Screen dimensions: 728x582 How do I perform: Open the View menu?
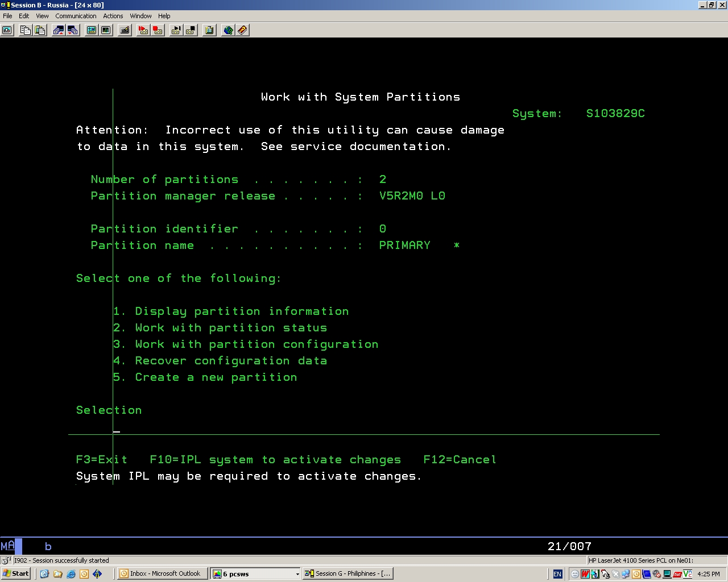pyautogui.click(x=42, y=16)
